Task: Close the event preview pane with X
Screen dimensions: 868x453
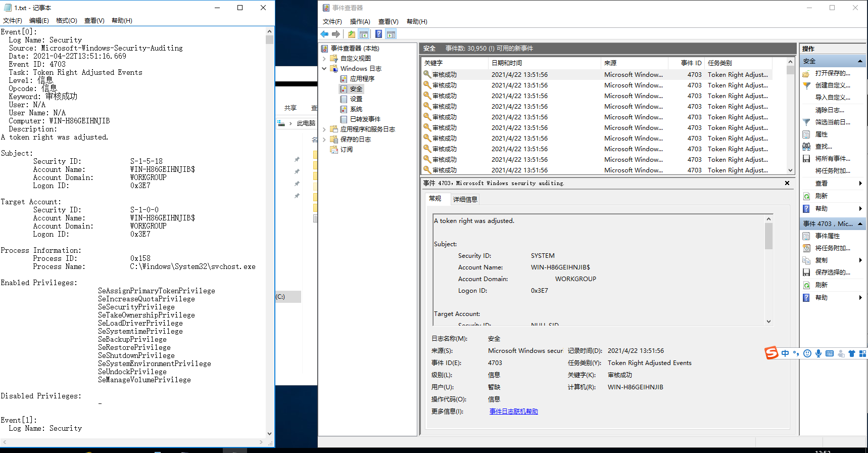Action: click(787, 183)
